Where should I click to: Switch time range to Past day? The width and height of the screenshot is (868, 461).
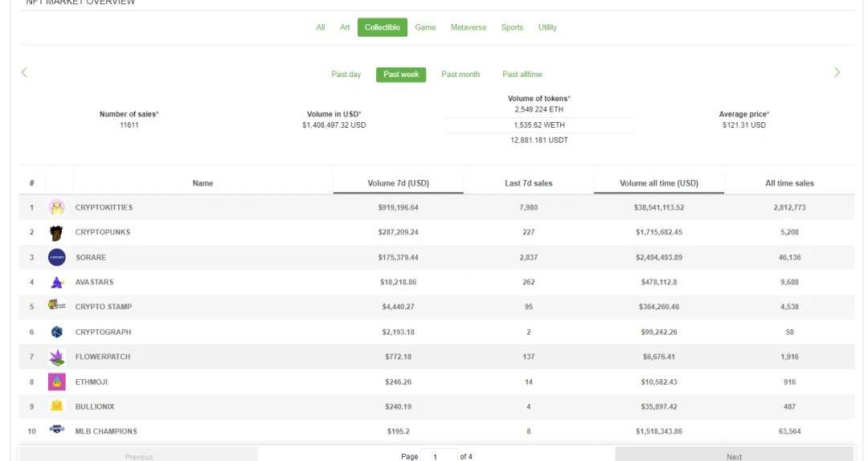(346, 74)
